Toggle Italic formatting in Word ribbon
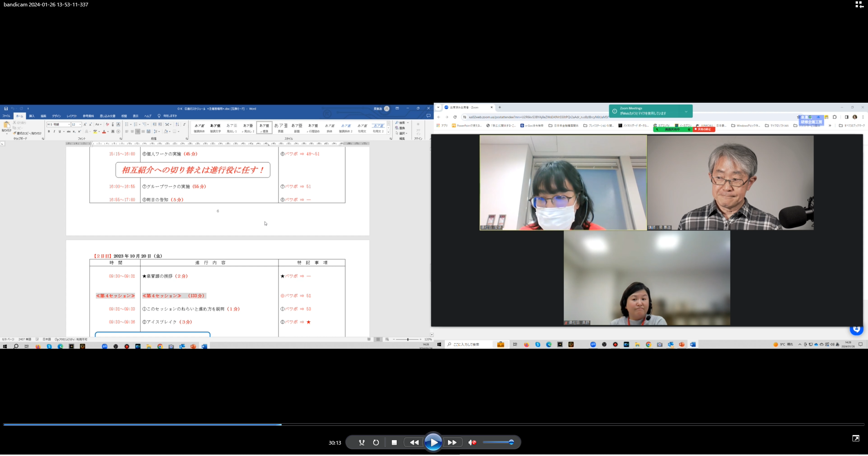The image size is (868, 456). [x=54, y=131]
